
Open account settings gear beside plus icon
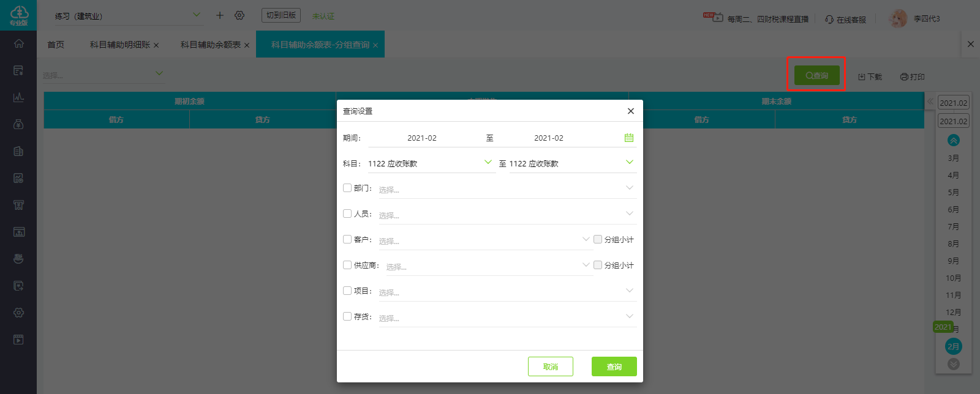click(239, 15)
